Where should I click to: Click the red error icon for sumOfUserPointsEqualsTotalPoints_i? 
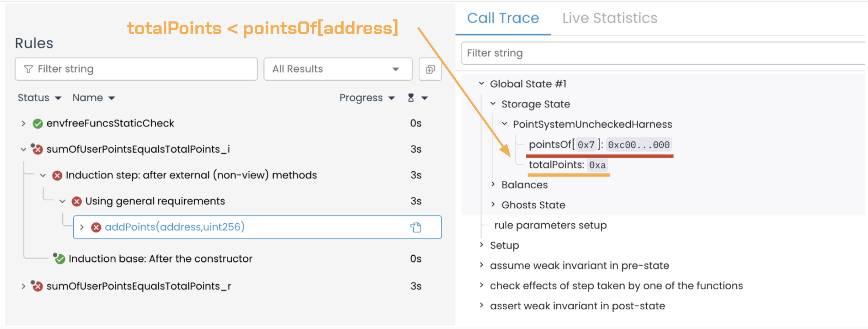37,149
